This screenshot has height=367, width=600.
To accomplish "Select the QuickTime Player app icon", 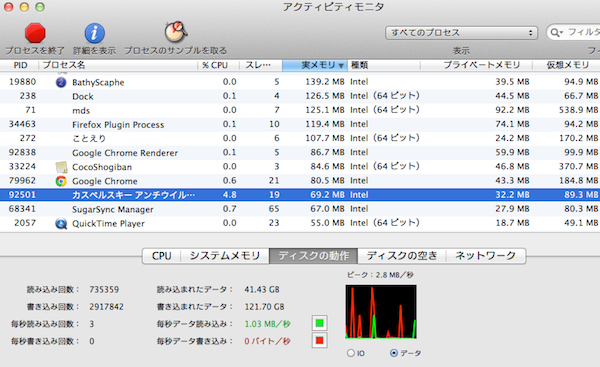I will (x=61, y=223).
